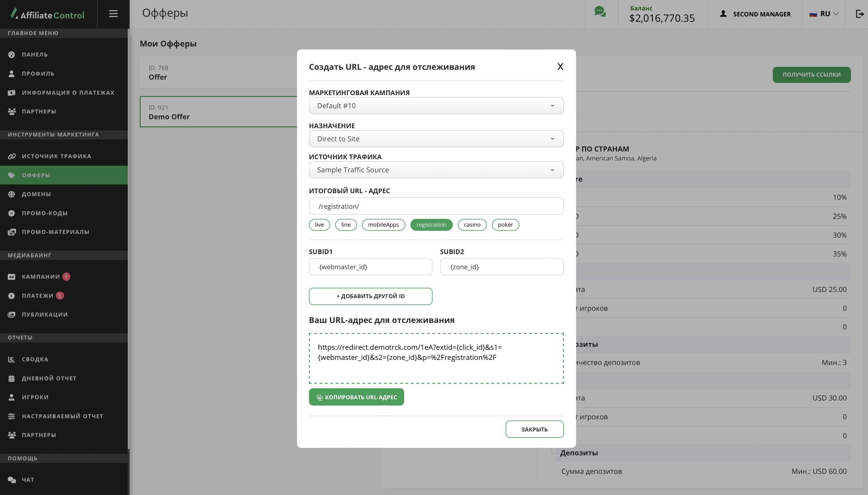
Task: Click the Дневной отчет calendar icon
Action: click(x=12, y=378)
